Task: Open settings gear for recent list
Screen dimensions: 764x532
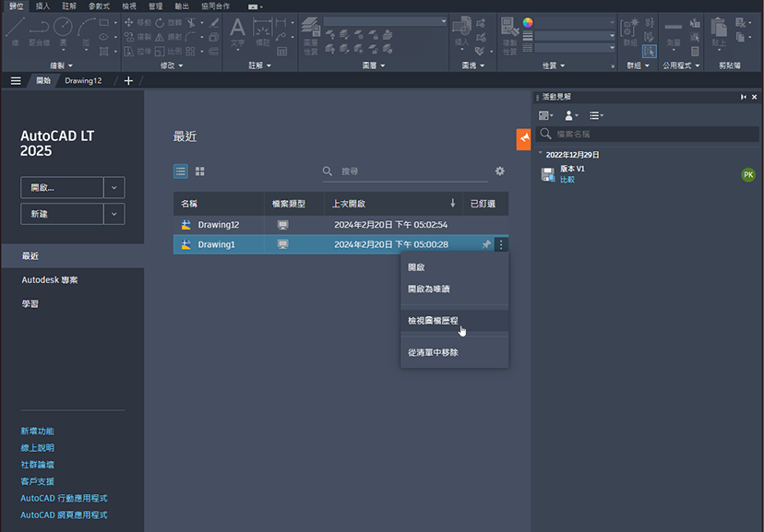Action: tap(500, 171)
